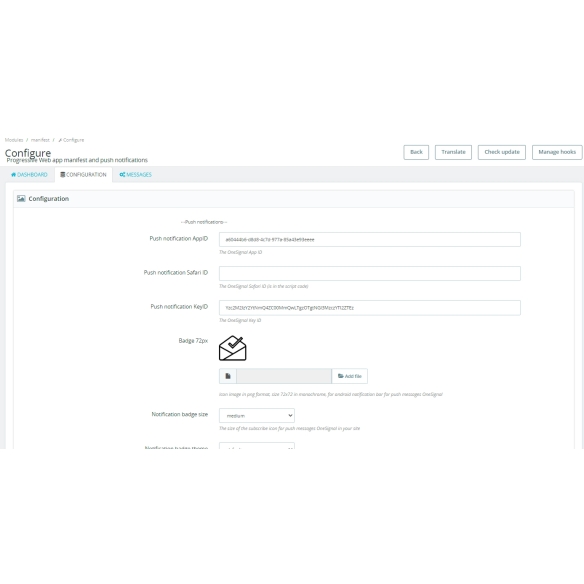Focus the Push notification Safari ID field

click(369, 273)
